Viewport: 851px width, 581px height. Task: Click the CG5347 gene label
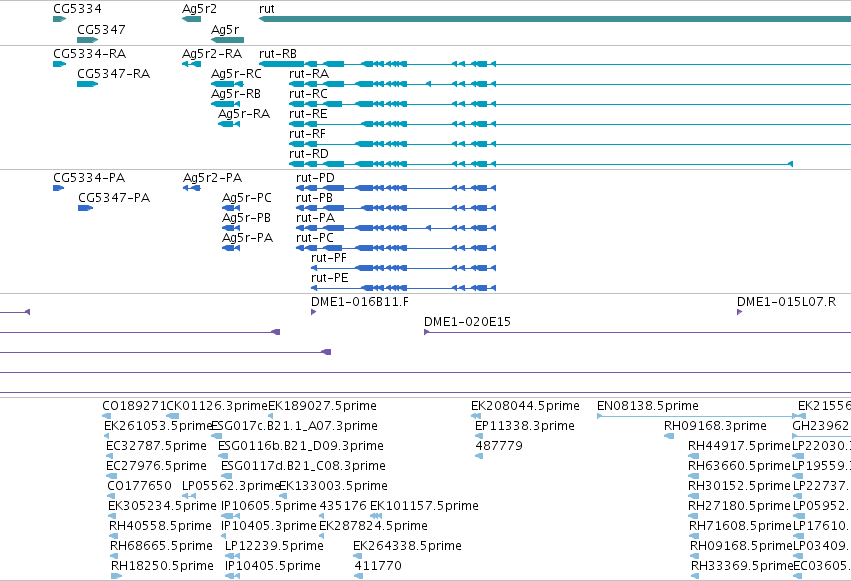tap(101, 29)
